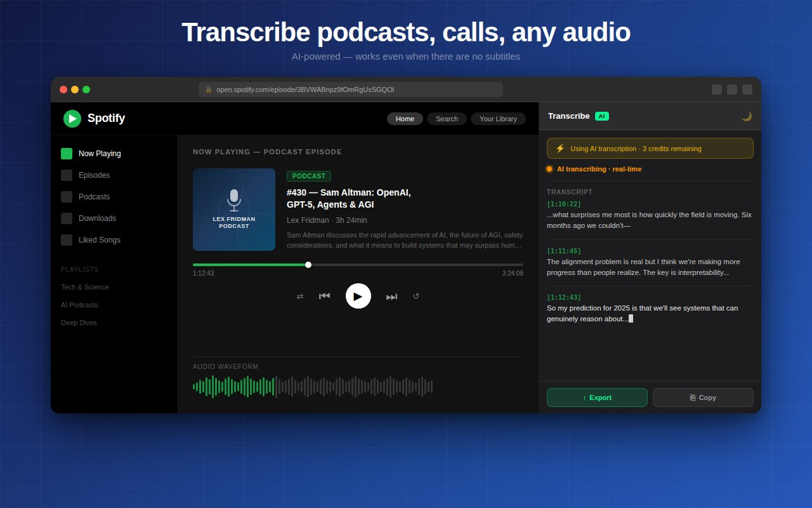Switch to Your Library tab
This screenshot has height=508, width=812.
click(498, 119)
